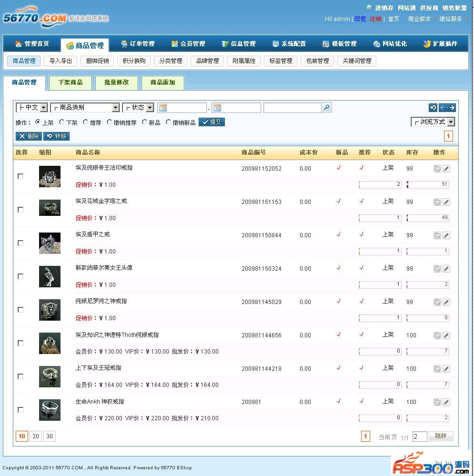The height and width of the screenshot is (476, 474).
Task: Select checkbox for 纯银尼罗河之神戒指
Action: [20, 310]
